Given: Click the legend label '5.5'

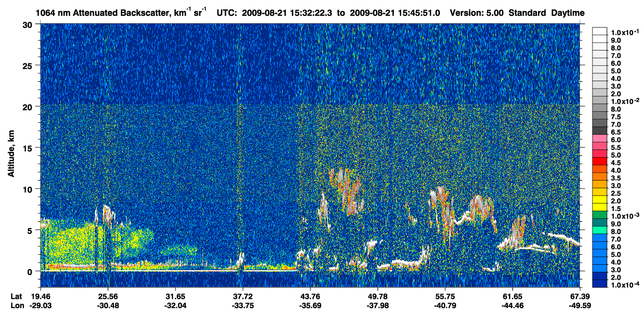Looking at the screenshot, I should pyautogui.click(x=616, y=148).
